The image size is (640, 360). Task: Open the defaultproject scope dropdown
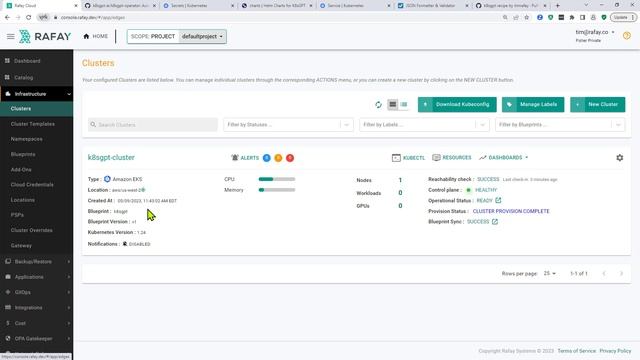pos(202,36)
